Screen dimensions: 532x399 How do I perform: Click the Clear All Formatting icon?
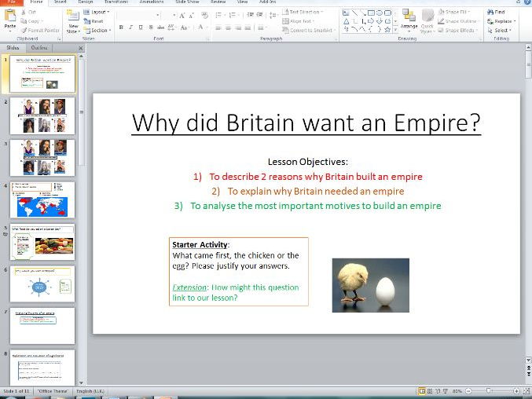(x=204, y=16)
